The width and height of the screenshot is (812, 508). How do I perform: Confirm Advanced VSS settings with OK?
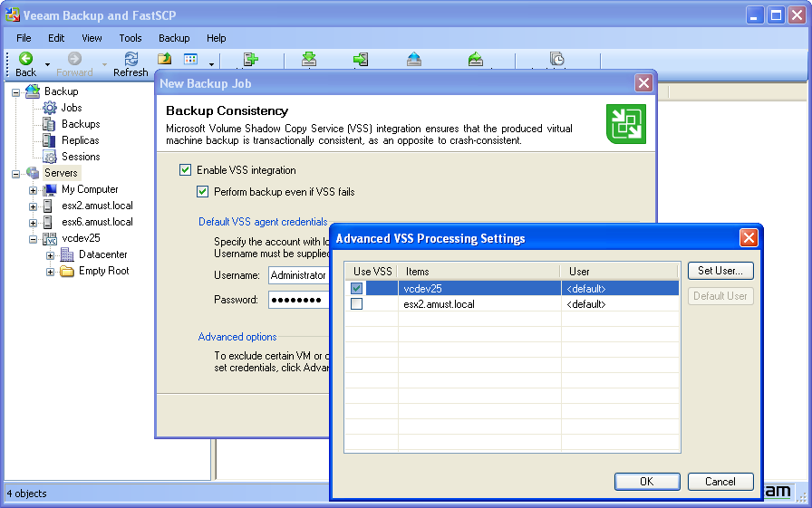click(x=647, y=482)
